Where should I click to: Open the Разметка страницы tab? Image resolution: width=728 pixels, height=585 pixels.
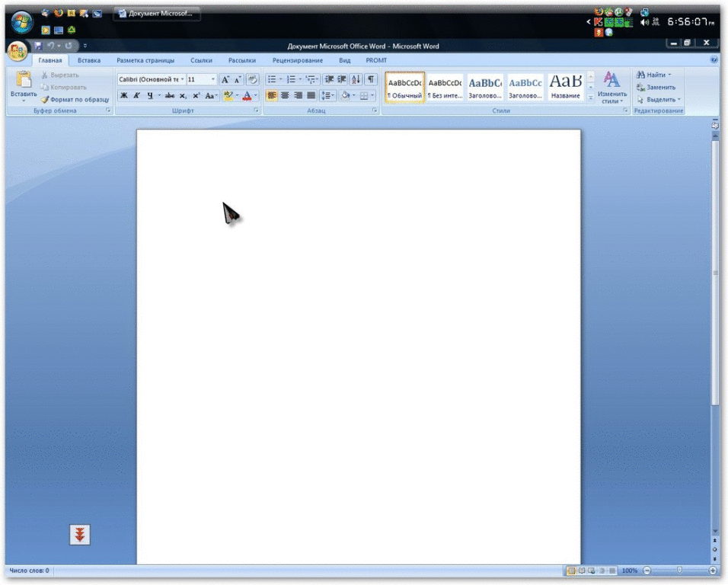145,60
